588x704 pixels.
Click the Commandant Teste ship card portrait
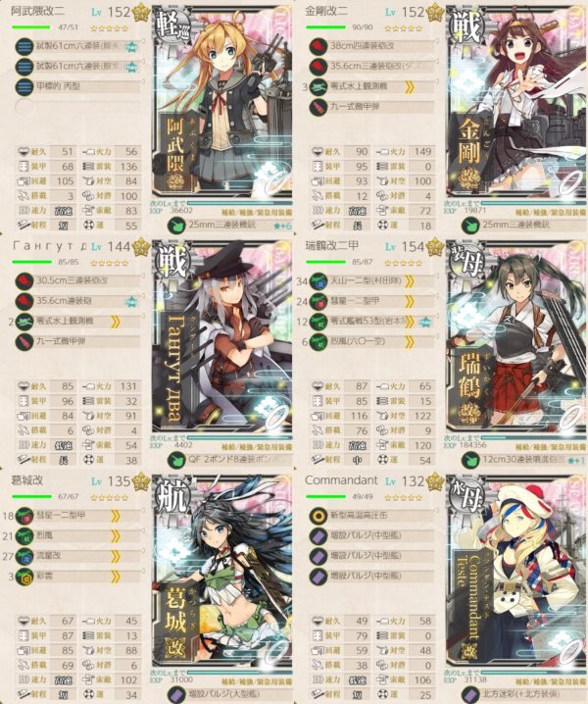516,572
